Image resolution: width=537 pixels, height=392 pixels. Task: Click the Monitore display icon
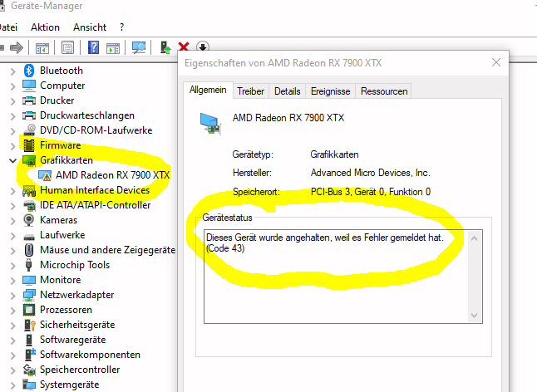pos(29,280)
